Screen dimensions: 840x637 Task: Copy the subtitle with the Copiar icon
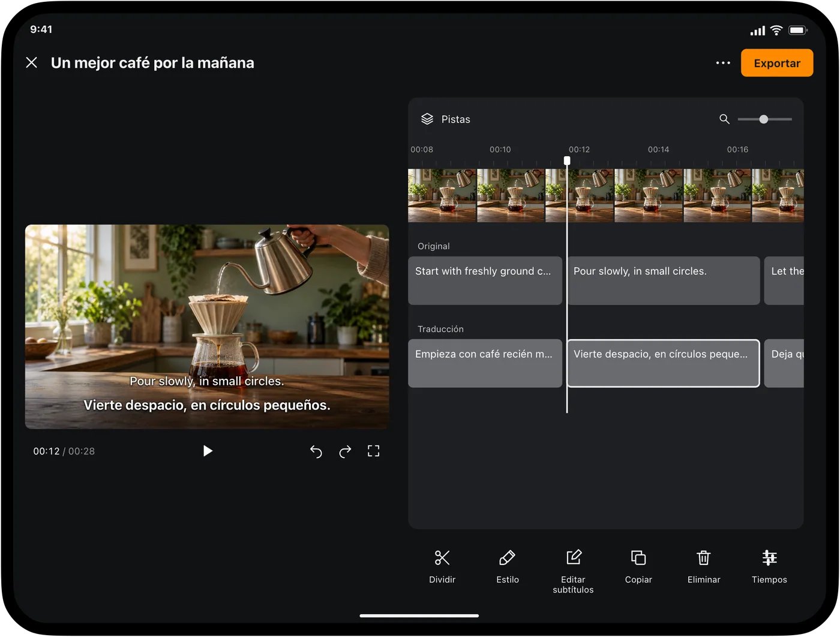click(x=638, y=558)
